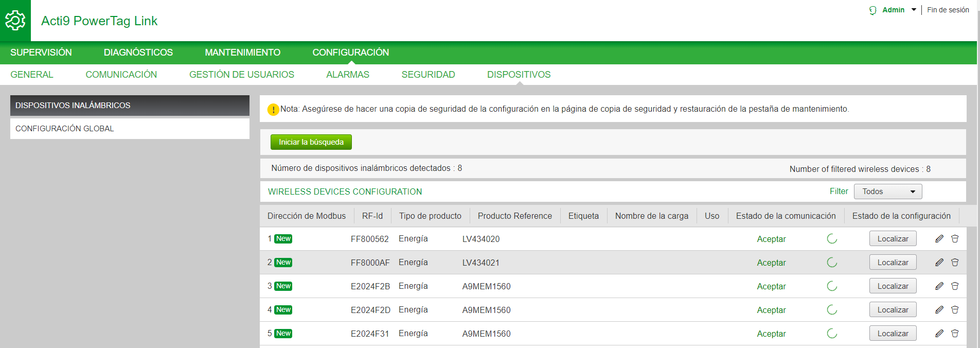Click edit pencil icon for device FF8000AF

[939, 263]
